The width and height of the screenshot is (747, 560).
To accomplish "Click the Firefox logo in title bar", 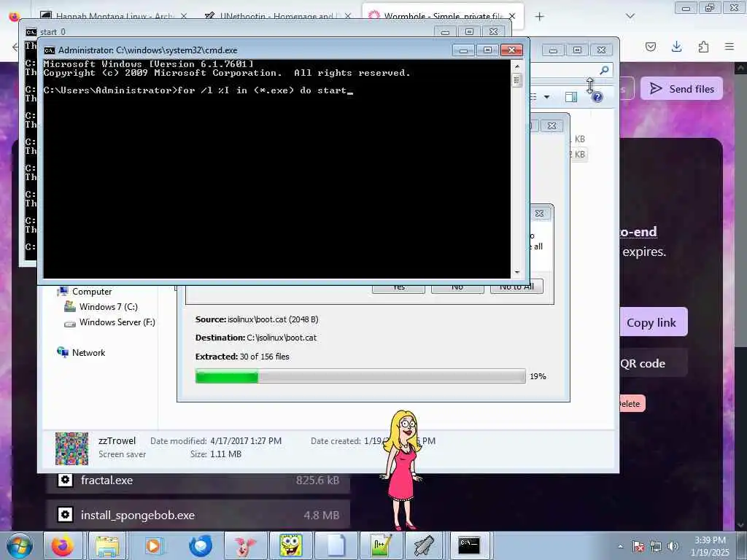I will (x=14, y=16).
